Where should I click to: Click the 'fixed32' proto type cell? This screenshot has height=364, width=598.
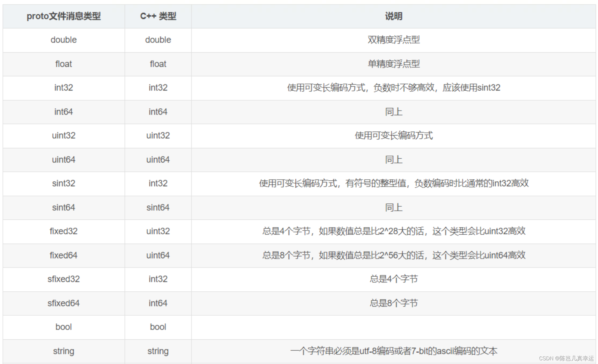pos(63,231)
